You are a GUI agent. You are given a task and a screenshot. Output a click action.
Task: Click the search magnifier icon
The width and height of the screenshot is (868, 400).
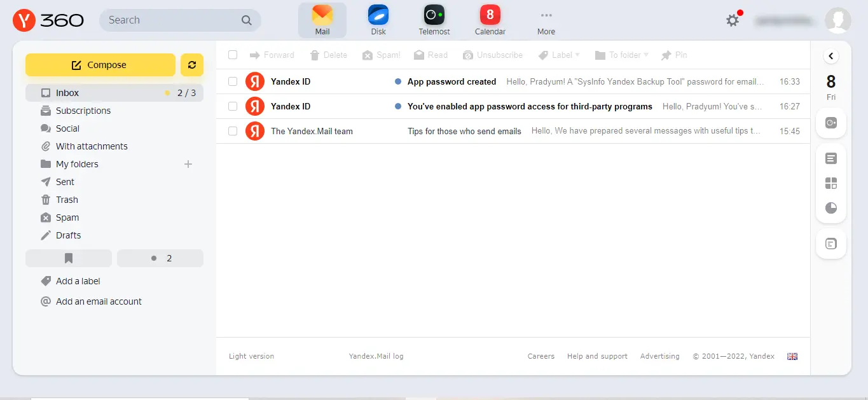click(247, 20)
